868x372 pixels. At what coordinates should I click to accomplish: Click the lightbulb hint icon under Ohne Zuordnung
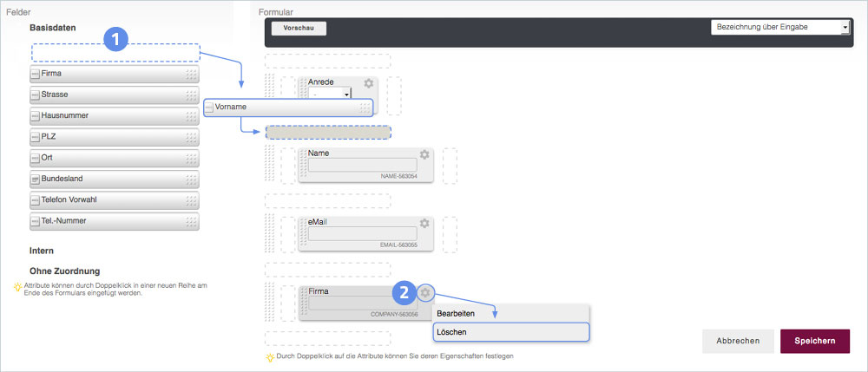pyautogui.click(x=17, y=285)
